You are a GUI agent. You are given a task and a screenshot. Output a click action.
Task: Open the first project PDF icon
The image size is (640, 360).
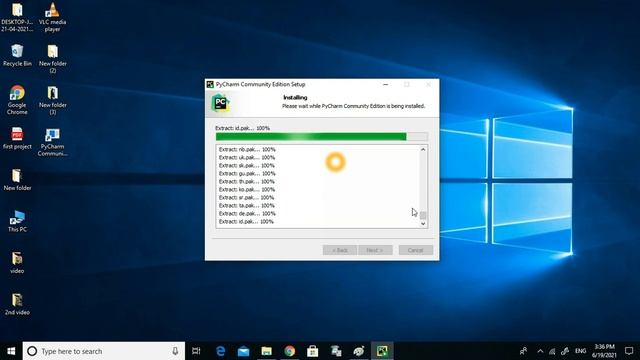(x=17, y=138)
